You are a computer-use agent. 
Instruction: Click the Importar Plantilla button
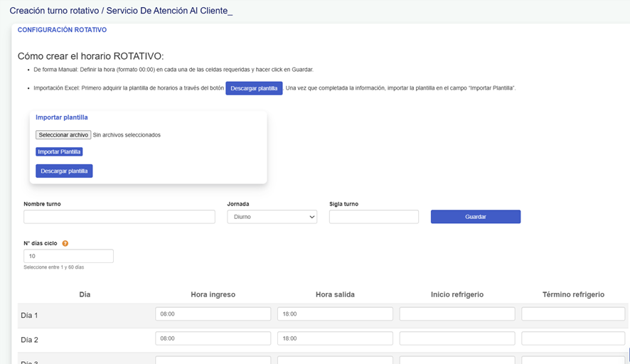point(59,151)
